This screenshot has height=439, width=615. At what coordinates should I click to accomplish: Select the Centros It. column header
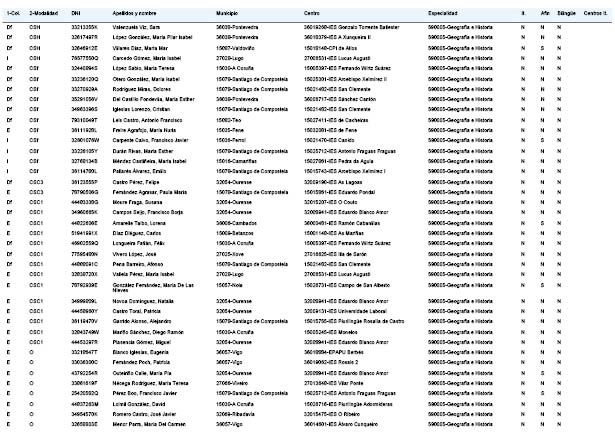[595, 13]
